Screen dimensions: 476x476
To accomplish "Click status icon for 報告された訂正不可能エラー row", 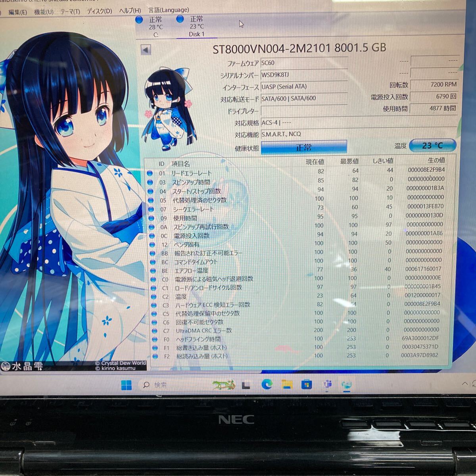I will point(152,253).
